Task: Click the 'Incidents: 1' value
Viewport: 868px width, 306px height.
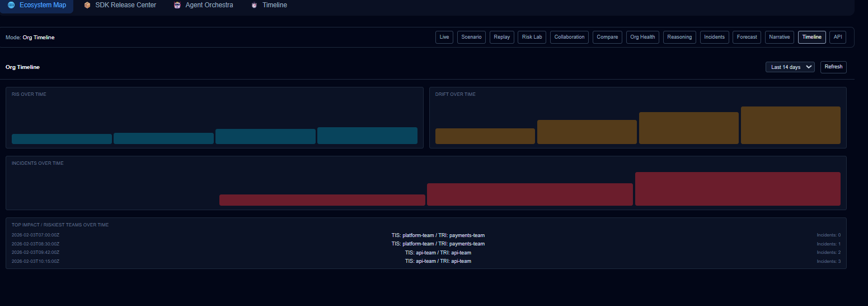Action: [x=829, y=244]
